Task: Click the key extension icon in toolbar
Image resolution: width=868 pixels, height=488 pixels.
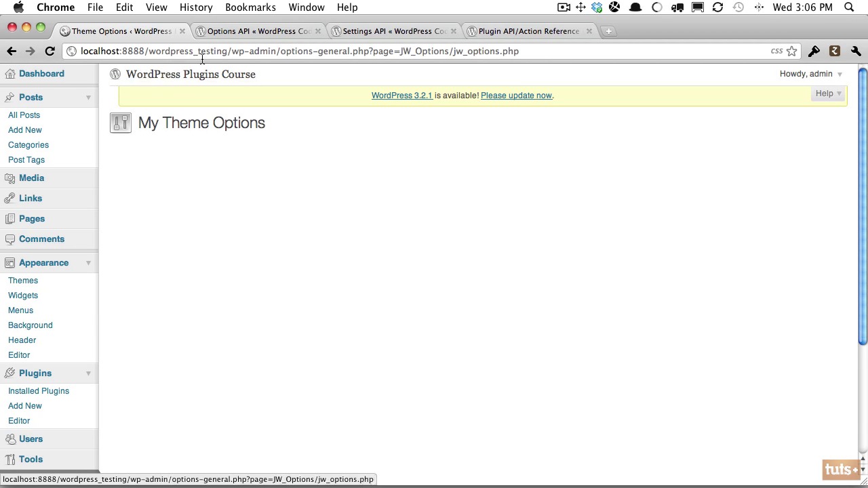Action: (814, 51)
